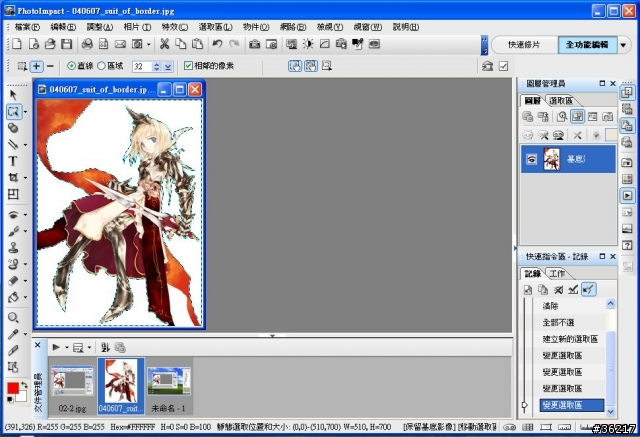This screenshot has height=437, width=640.
Task: Open the 編輯(E) menu
Action: click(x=63, y=27)
